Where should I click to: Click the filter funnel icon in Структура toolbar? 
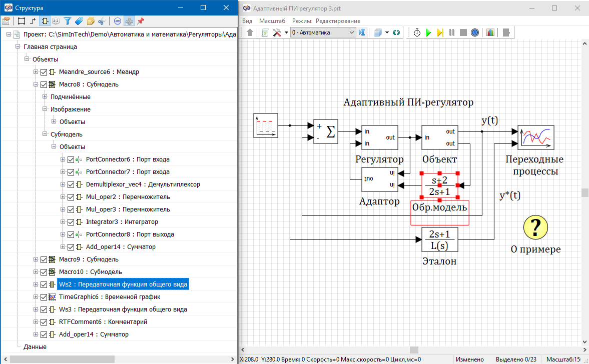68,21
